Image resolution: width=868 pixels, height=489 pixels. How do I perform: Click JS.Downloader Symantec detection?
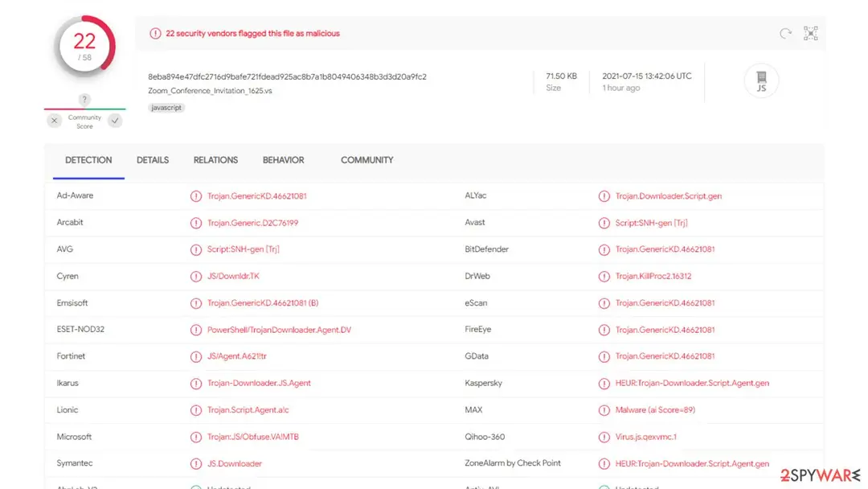click(x=234, y=463)
